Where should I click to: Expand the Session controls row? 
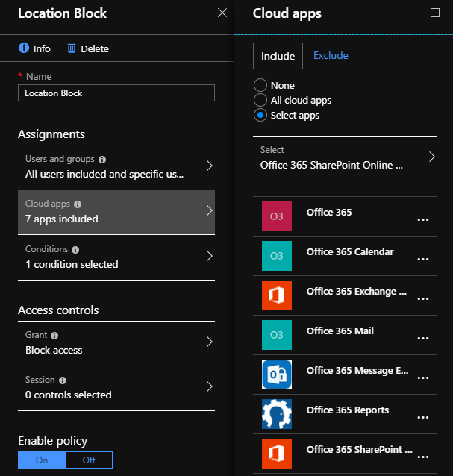pos(116,388)
